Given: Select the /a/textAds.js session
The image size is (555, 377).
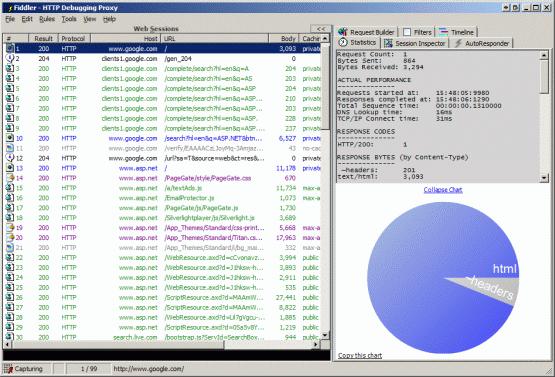Looking at the screenshot, I should coord(162,187).
